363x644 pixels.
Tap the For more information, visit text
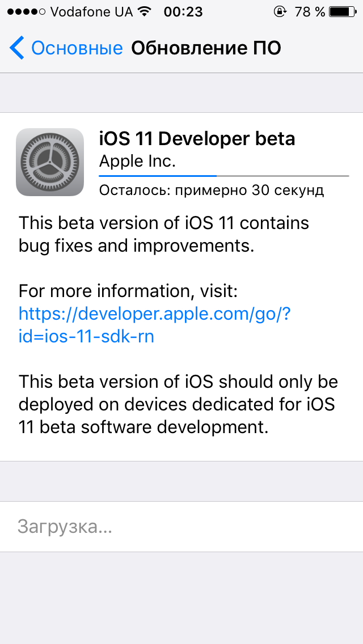click(x=128, y=291)
